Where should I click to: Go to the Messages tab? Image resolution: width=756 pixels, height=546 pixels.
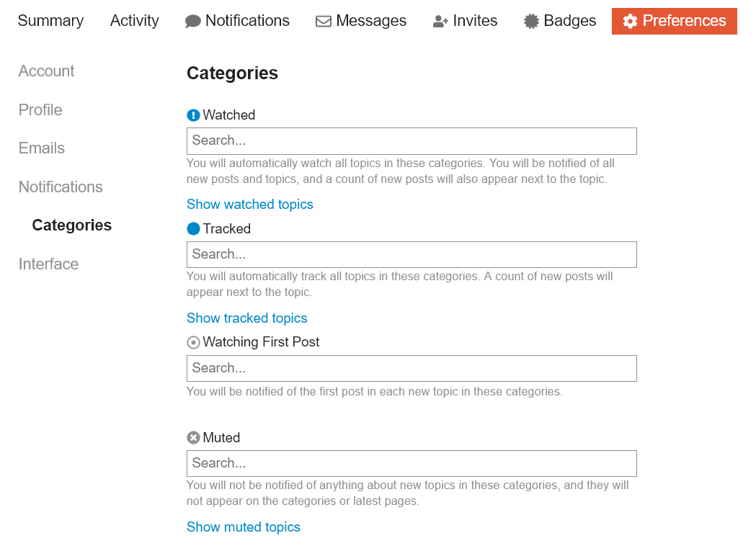(361, 21)
